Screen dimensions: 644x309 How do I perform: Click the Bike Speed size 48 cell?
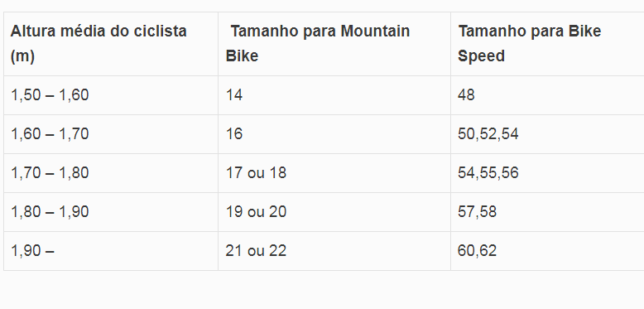(x=547, y=95)
